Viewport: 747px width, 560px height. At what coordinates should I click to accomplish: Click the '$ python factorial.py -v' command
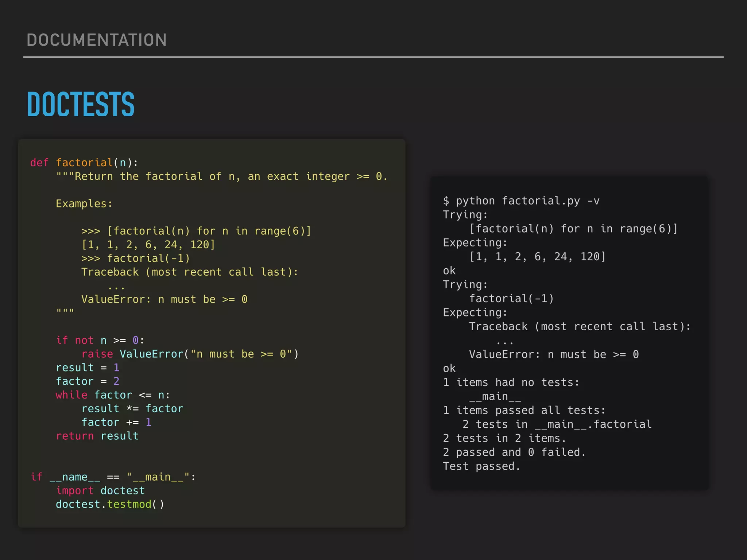coord(521,201)
